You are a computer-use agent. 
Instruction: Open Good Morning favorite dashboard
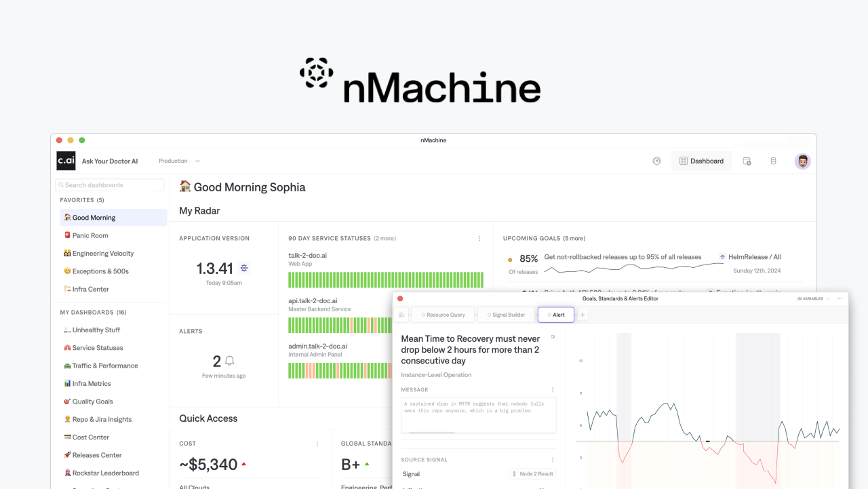[x=112, y=218]
